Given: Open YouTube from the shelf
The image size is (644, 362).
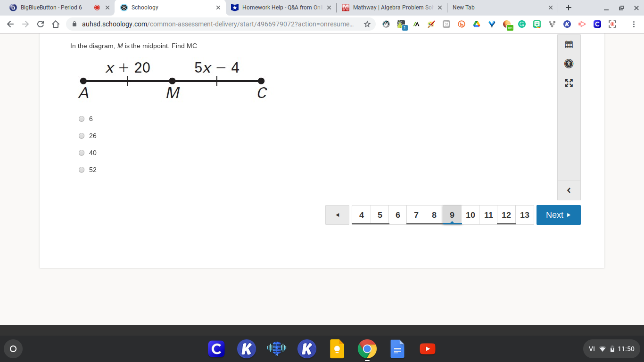Looking at the screenshot, I should click(427, 349).
